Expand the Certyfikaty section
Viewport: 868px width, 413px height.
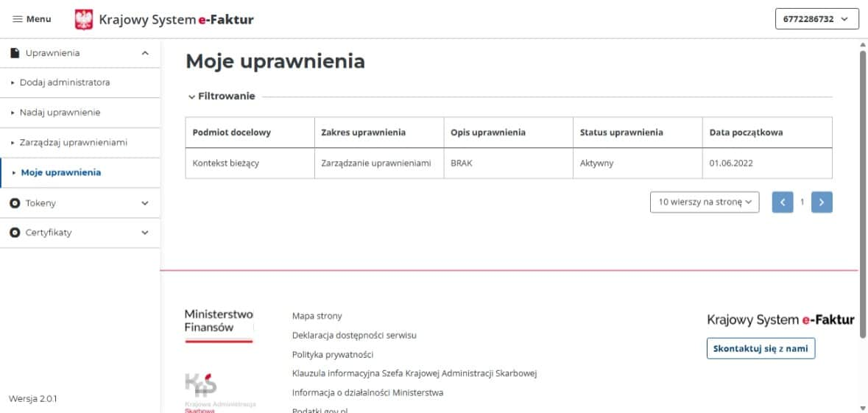click(x=145, y=233)
